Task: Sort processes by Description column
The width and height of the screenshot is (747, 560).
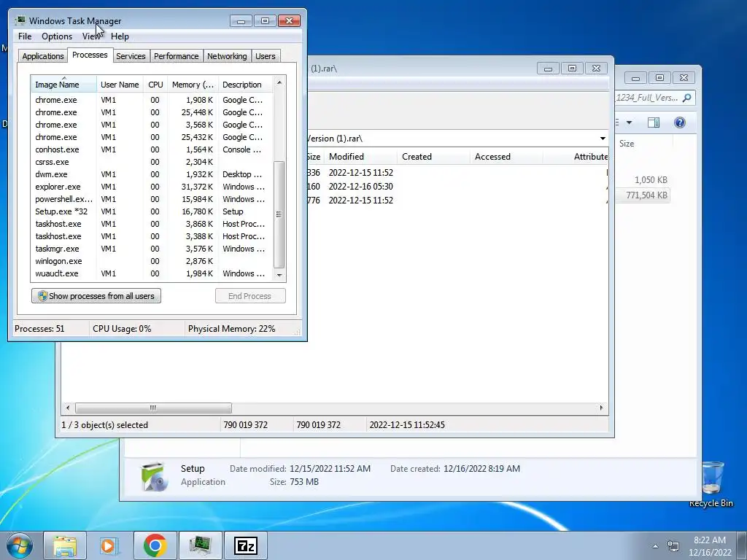Action: click(245, 85)
